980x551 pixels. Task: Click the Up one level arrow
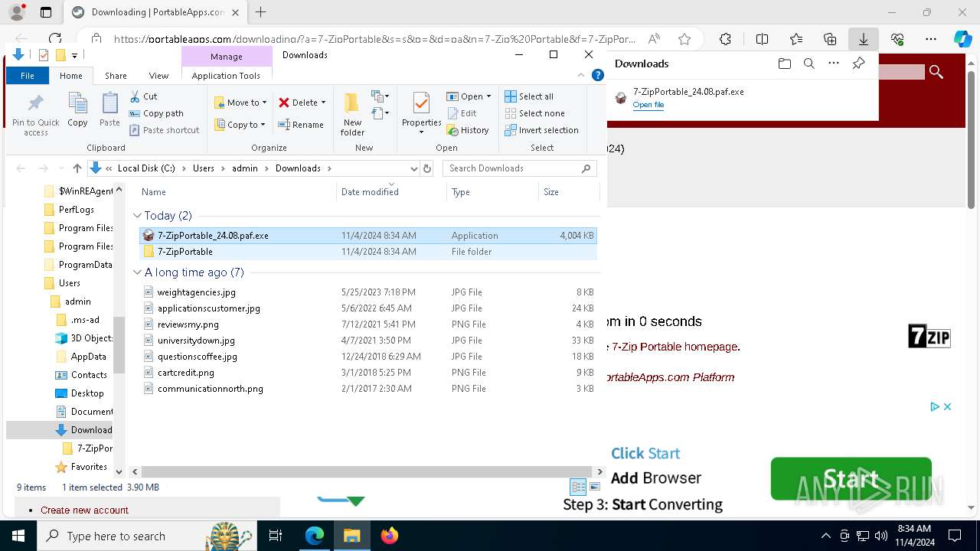coord(77,168)
